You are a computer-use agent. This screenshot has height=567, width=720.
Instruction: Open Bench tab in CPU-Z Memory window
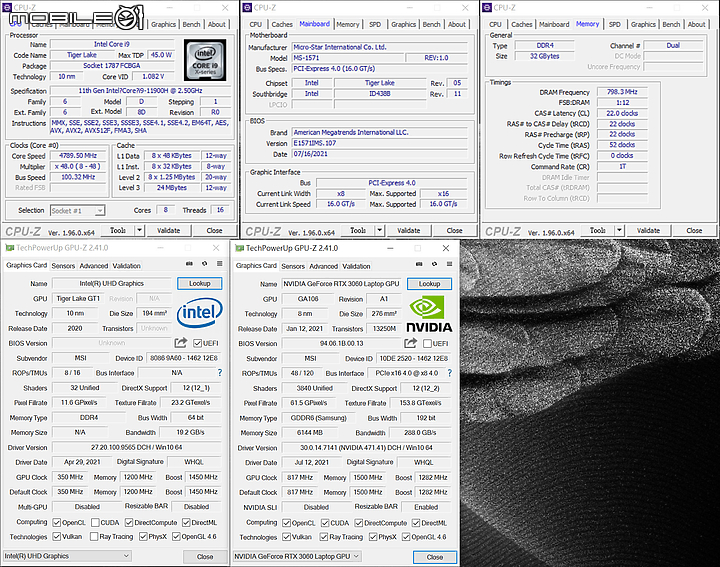click(671, 24)
